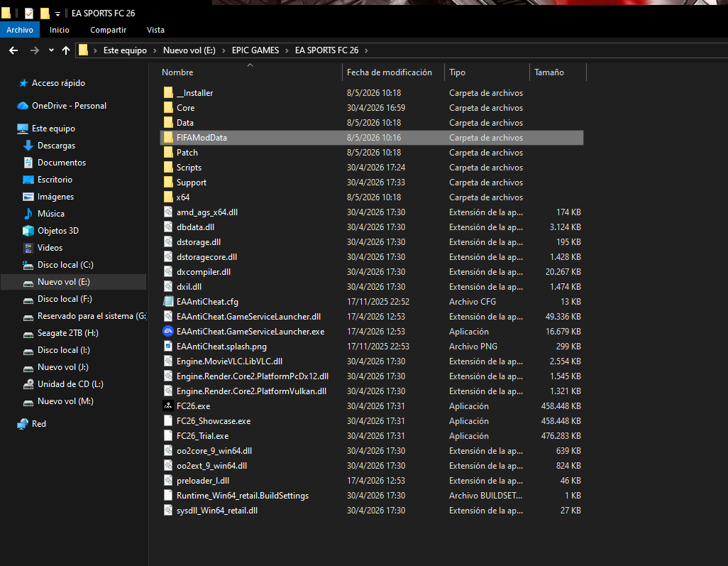The width and height of the screenshot is (728, 566).
Task: Open recent locations dropdown arrow
Action: point(51,50)
